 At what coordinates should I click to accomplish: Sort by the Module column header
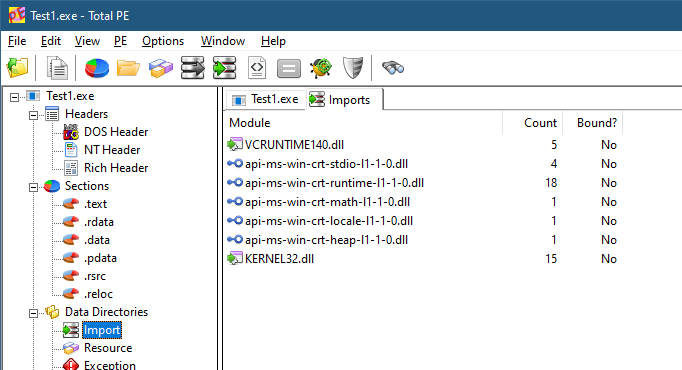[364, 123]
